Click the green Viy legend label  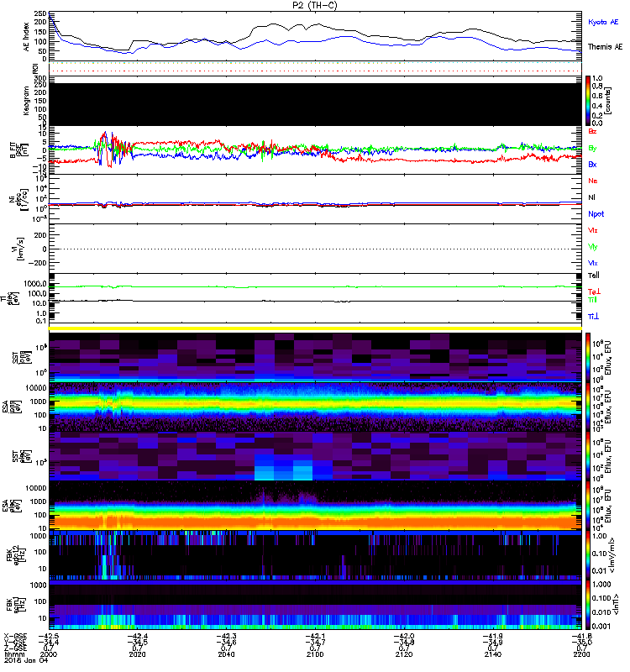592,247
